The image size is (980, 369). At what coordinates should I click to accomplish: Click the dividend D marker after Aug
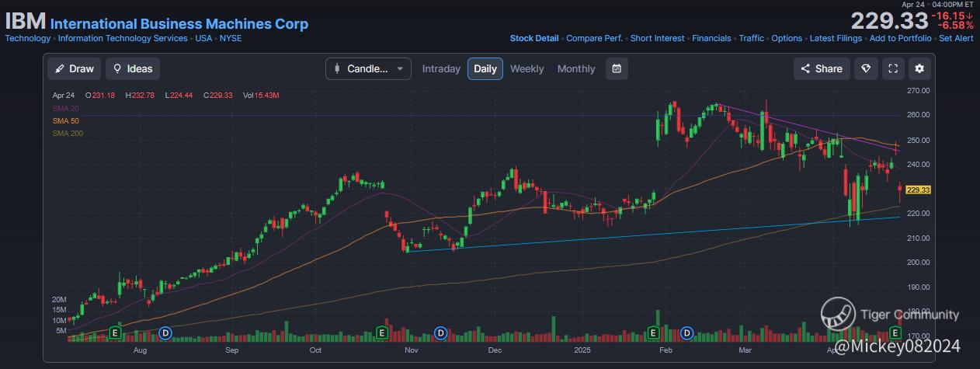point(165,332)
